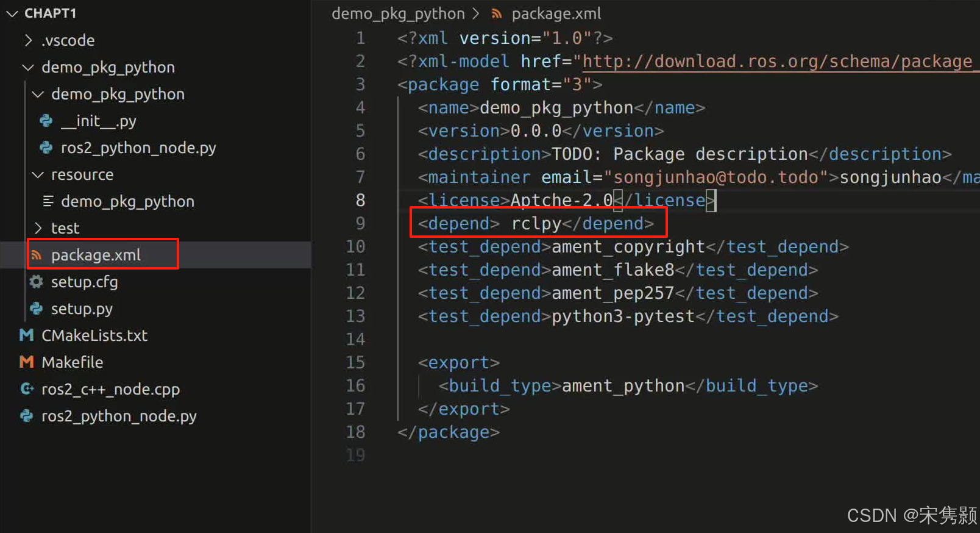Expand the .vscode folder chevron
Screen dimensions: 980x533
click(28, 40)
